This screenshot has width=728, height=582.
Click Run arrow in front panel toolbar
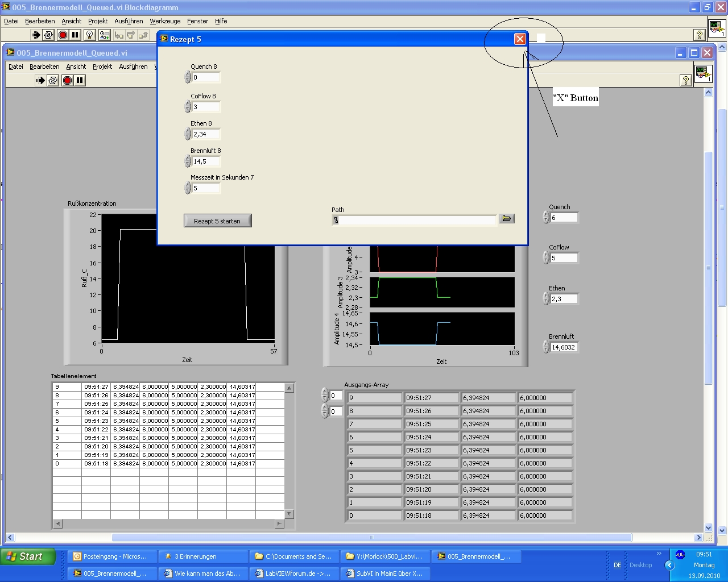pos(40,81)
